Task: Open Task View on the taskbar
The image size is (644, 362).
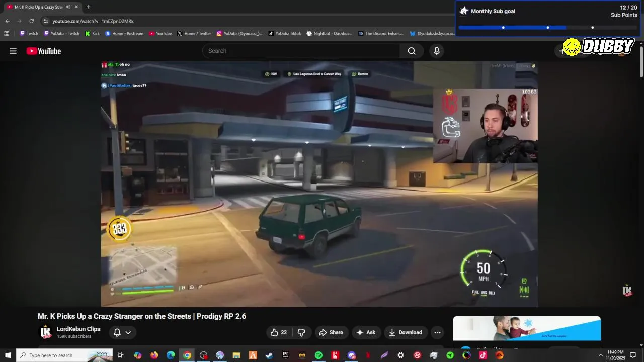Action: [121, 355]
